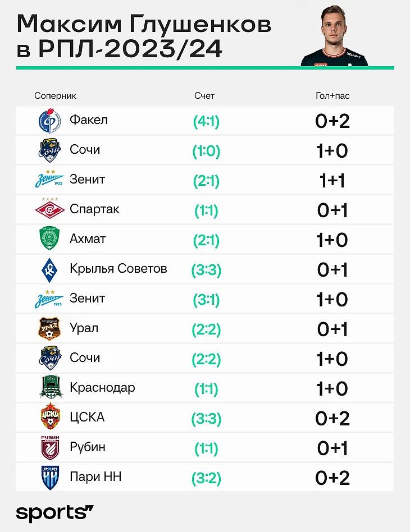Click the Счет column header

tap(204, 96)
